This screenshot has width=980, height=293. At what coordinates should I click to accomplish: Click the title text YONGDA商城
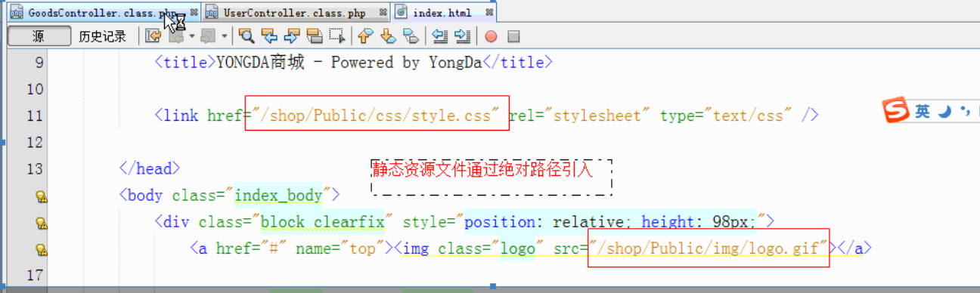(x=261, y=63)
